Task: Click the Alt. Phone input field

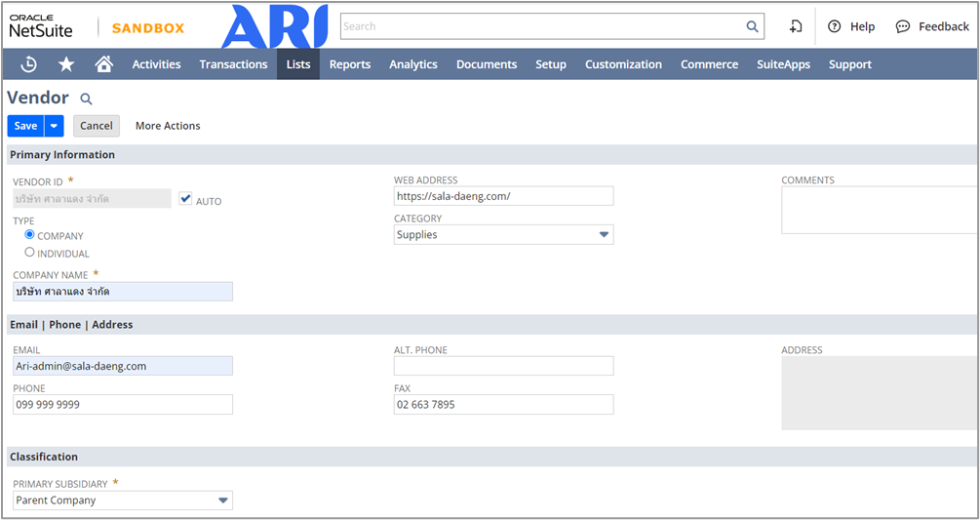Action: click(504, 366)
